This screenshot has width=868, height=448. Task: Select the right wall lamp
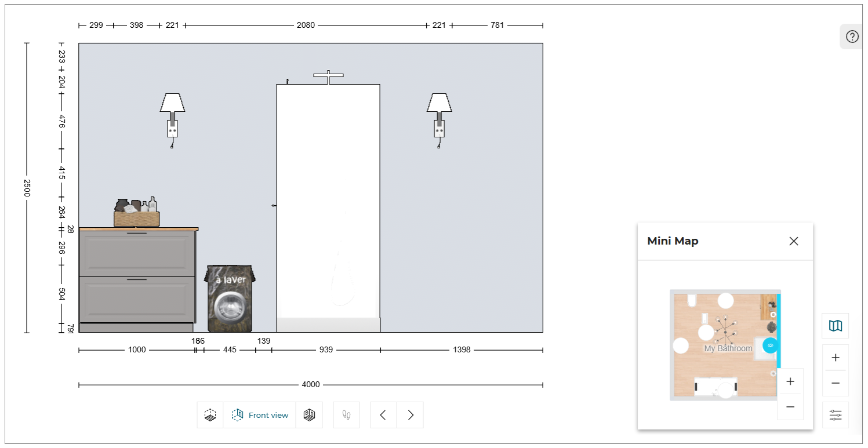click(439, 121)
